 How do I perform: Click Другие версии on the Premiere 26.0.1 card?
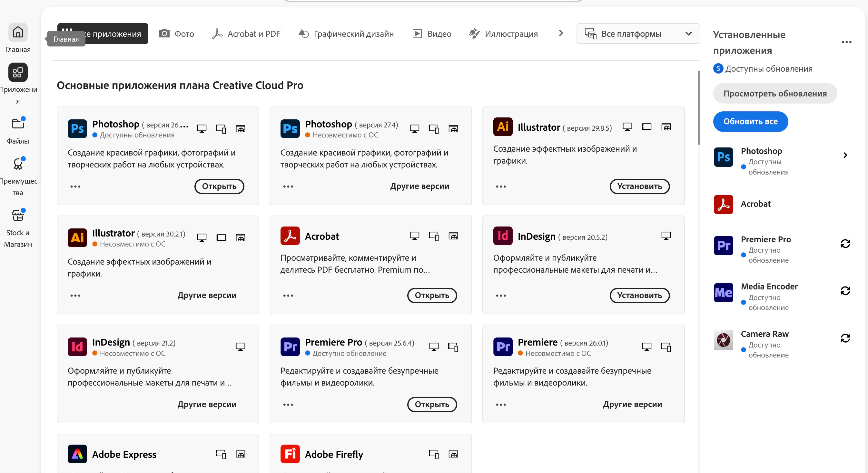[x=633, y=405]
